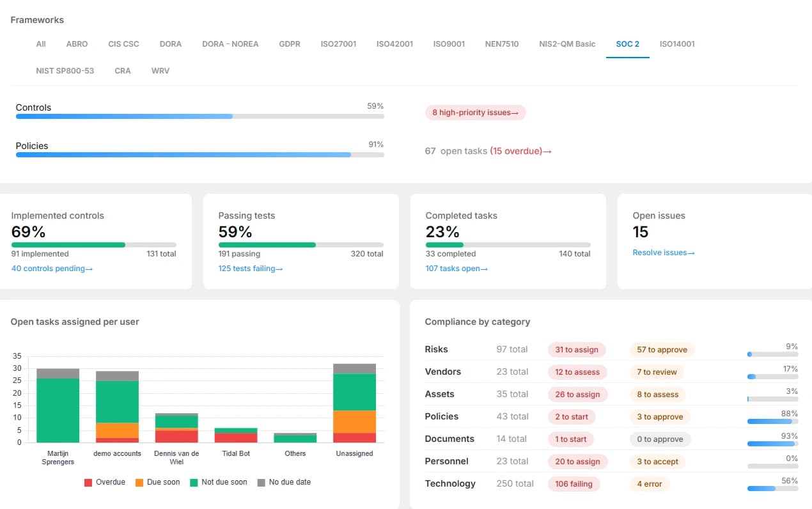
Task: Click the Vendors 12 to assess badge
Action: 577,372
